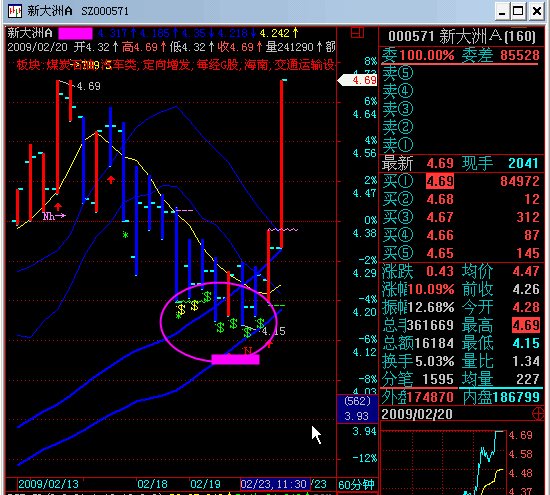This screenshot has width=550, height=495.
Task: Click the 000571 新大洲A(160) header
Action: [462, 36]
